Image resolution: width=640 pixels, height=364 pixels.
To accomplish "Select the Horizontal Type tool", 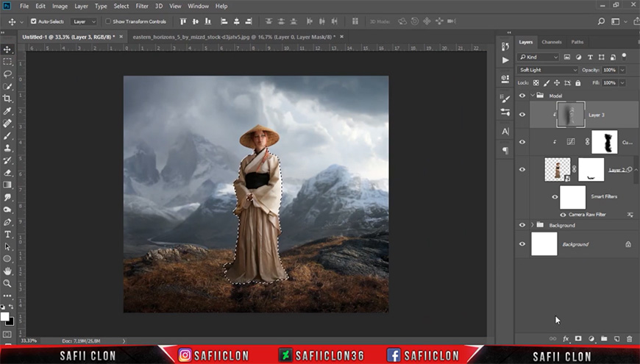I will pos(7,235).
